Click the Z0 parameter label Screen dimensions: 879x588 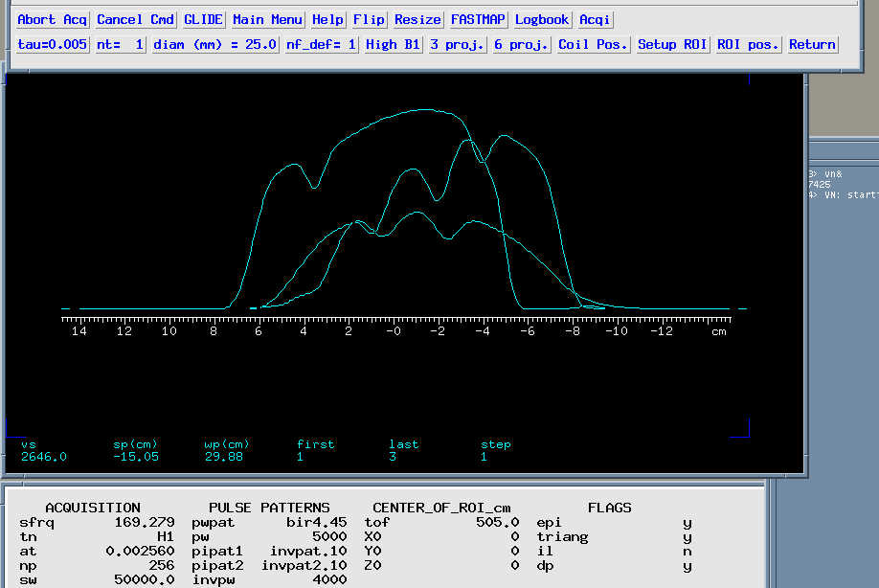[372, 566]
